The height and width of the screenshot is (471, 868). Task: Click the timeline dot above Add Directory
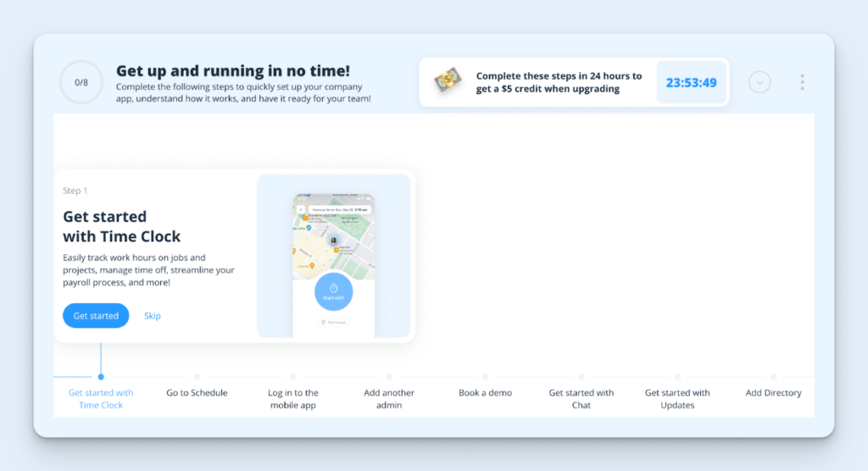(773, 377)
